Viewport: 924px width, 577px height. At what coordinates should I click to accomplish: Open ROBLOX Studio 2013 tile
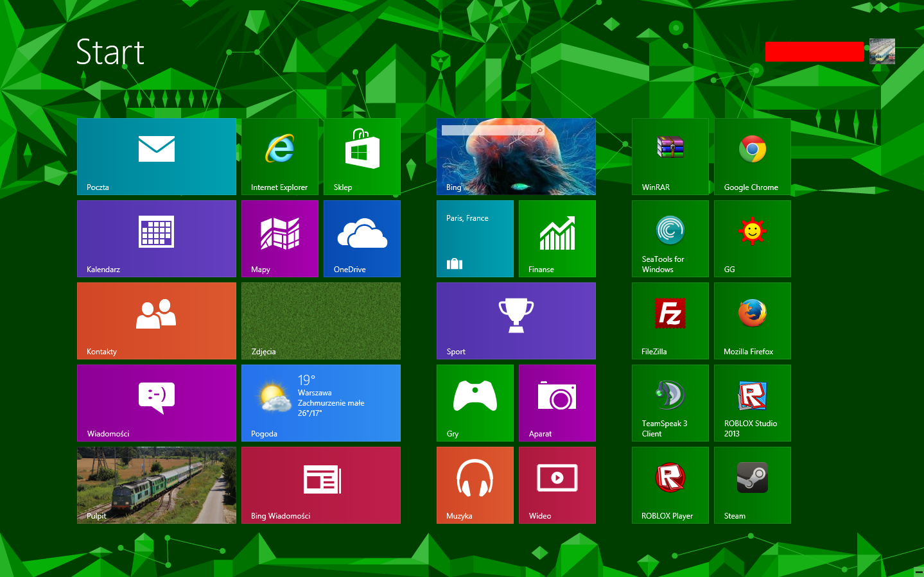753,403
